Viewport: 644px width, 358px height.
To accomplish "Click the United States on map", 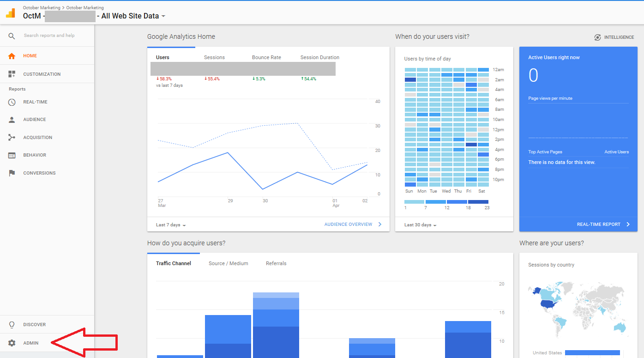I will 547,304.
